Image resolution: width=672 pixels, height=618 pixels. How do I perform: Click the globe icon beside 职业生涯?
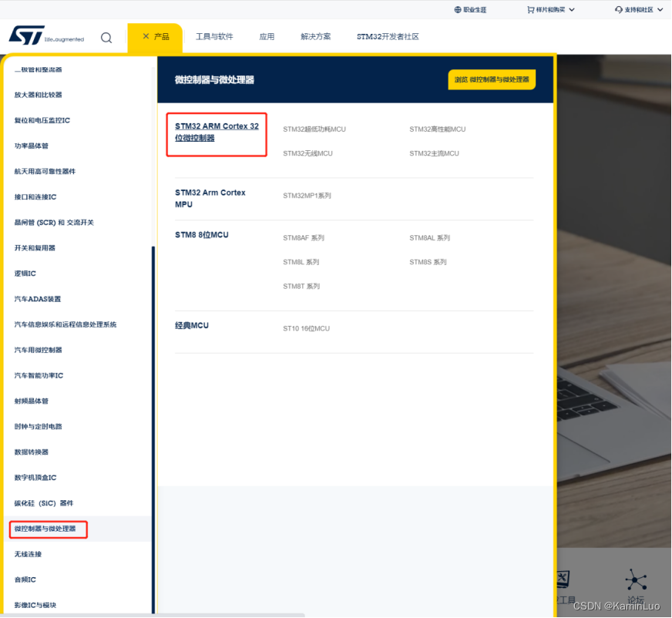point(458,9)
